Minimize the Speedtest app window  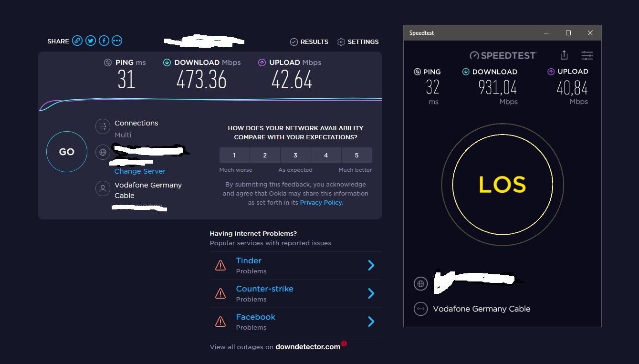point(546,33)
